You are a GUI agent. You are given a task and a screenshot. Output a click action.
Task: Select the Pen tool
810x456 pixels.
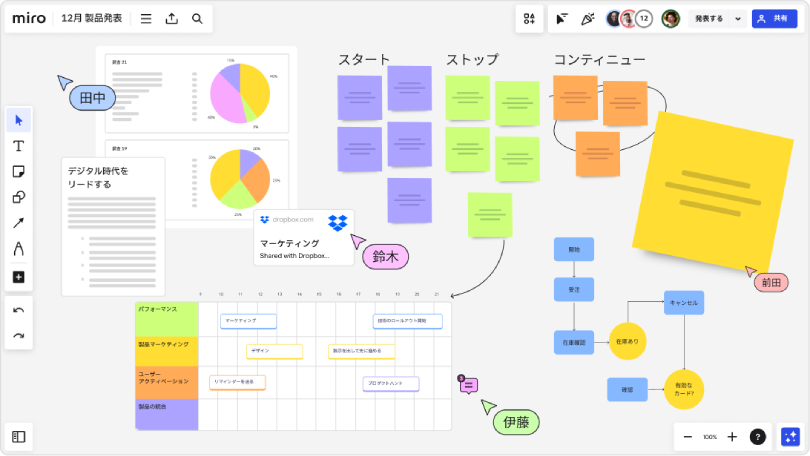pyautogui.click(x=18, y=249)
